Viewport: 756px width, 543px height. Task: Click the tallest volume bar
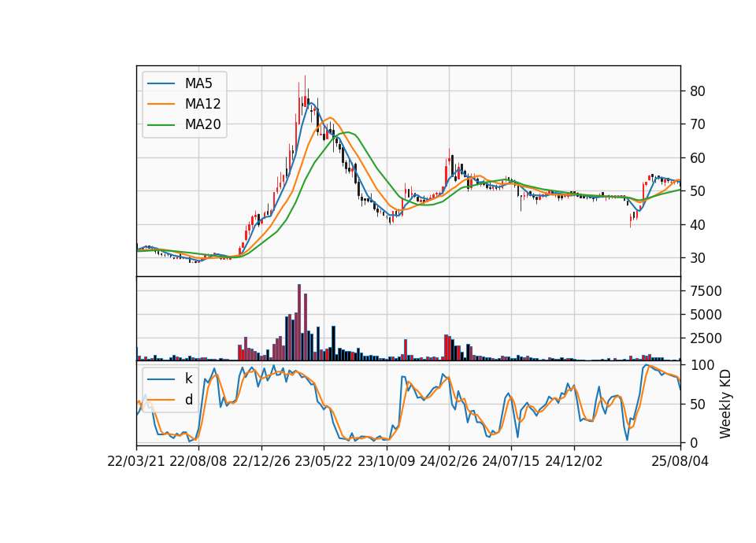coord(299,323)
